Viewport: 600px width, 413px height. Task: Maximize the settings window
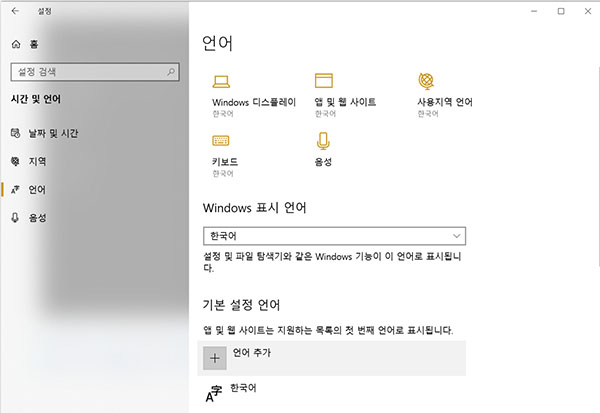click(561, 11)
